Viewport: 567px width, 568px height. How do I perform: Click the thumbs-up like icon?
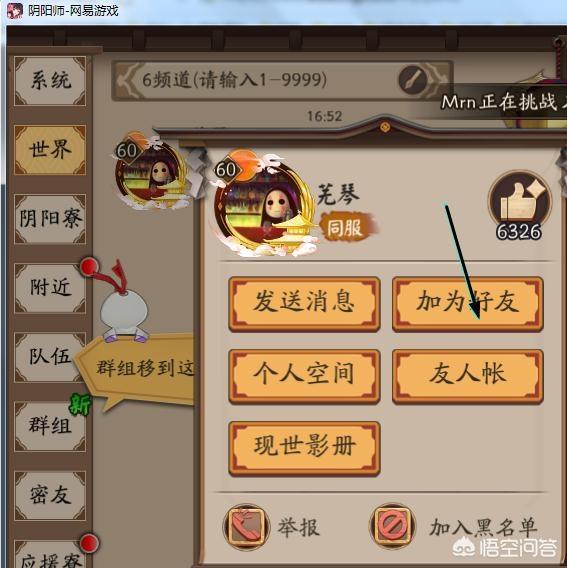pos(520,200)
